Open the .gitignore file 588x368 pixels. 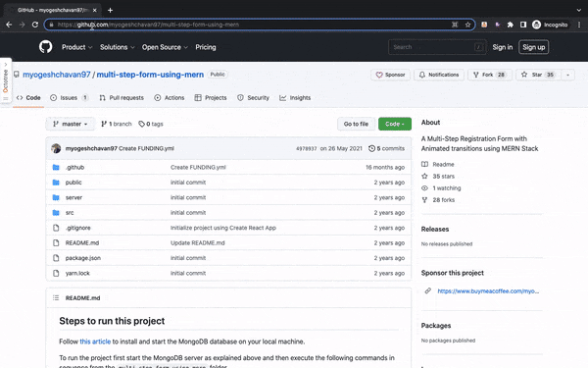point(78,228)
